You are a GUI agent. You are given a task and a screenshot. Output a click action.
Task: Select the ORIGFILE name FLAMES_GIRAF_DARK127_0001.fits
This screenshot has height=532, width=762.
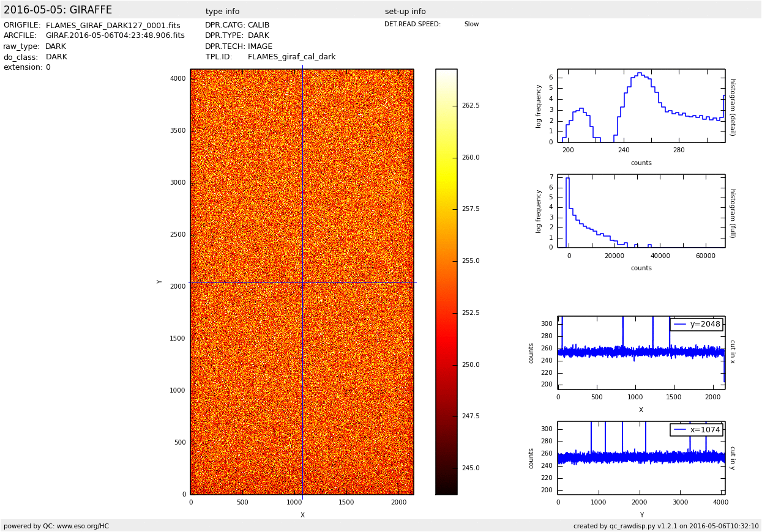point(113,26)
